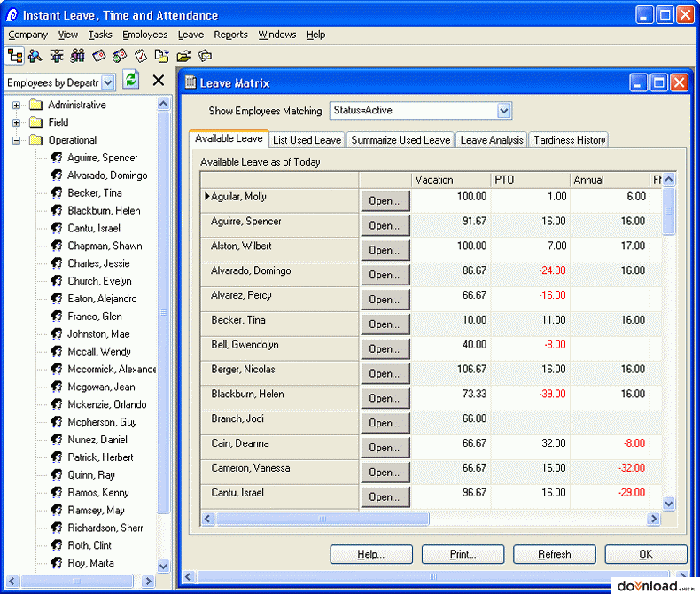Click the Refresh button
700x594 pixels.
pos(555,554)
